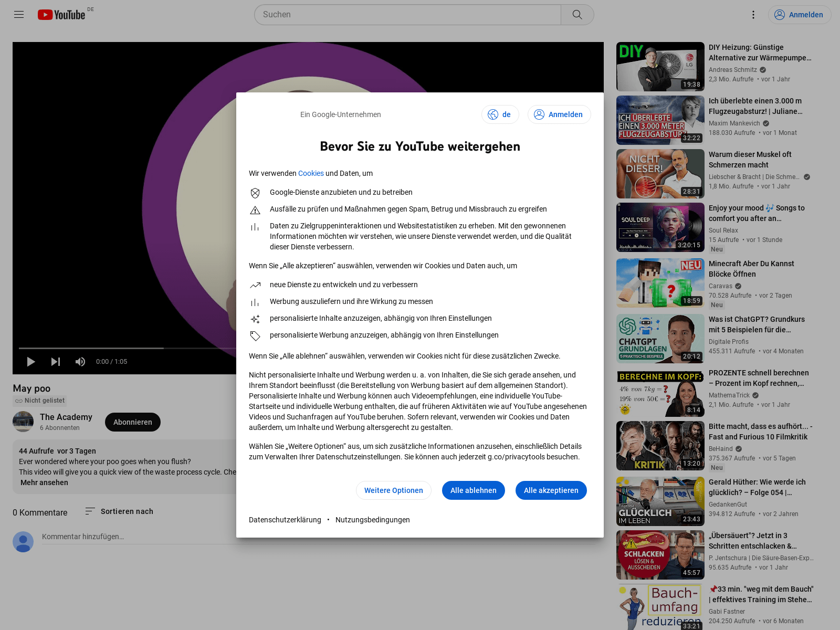Image resolution: width=840 pixels, height=630 pixels.
Task: Open title 'Übersäuert? Jetzt in 3'
Action: [x=753, y=541]
